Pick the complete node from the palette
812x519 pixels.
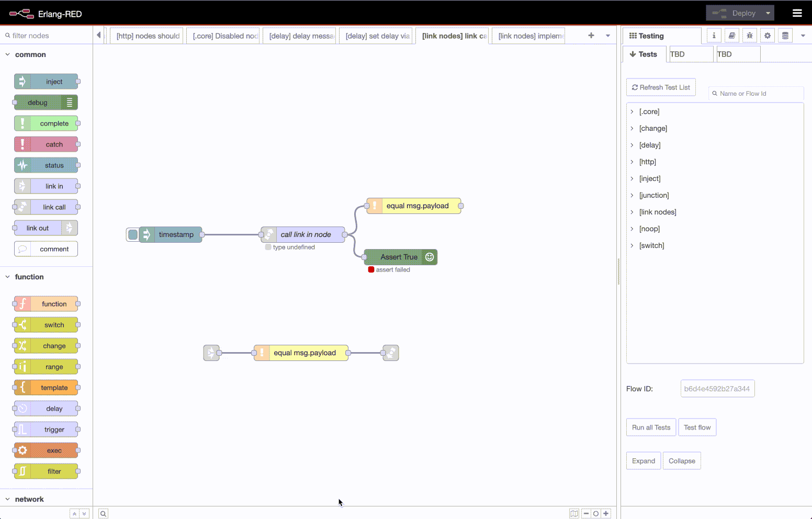pos(46,123)
